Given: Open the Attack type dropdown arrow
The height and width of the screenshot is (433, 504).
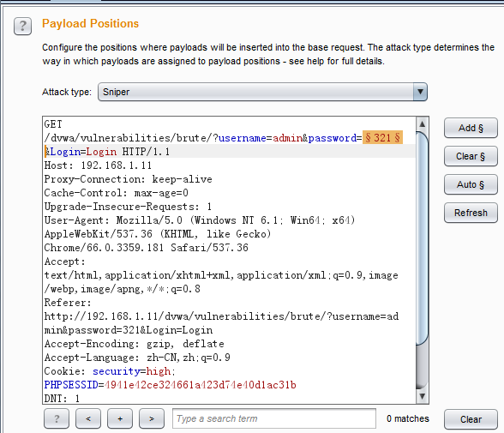Looking at the screenshot, I should [x=420, y=92].
